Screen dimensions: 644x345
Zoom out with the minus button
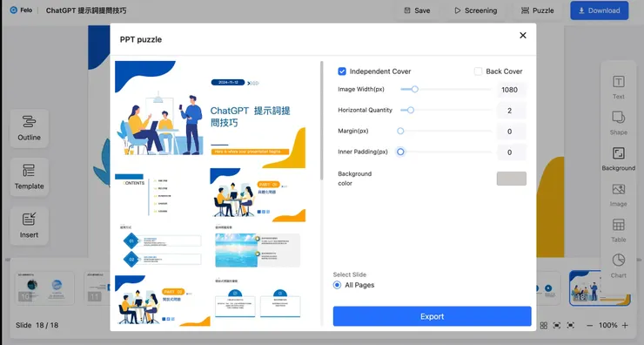click(x=590, y=325)
